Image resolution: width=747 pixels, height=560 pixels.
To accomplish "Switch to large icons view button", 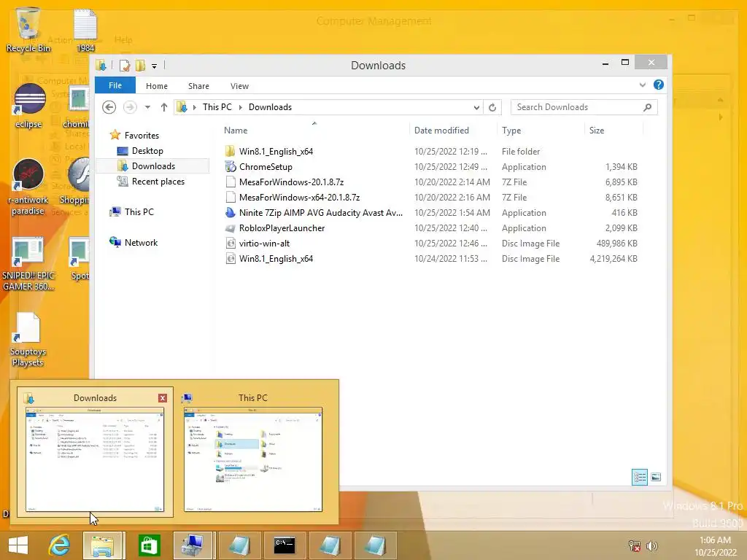I will click(x=656, y=477).
